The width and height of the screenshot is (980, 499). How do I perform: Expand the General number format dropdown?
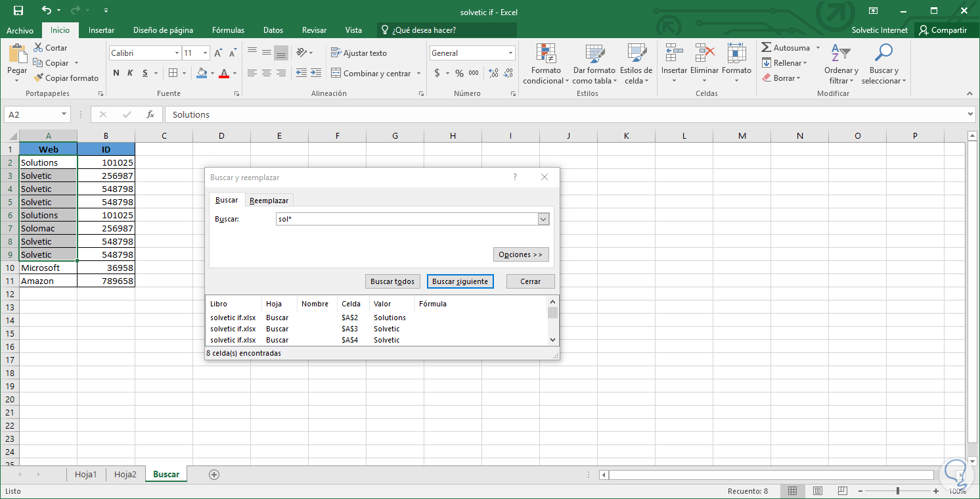[x=509, y=53]
